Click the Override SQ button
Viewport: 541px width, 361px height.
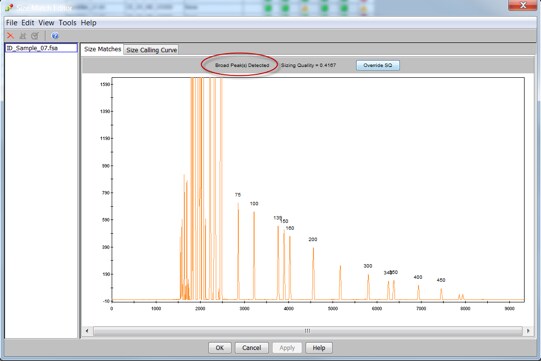[378, 65]
